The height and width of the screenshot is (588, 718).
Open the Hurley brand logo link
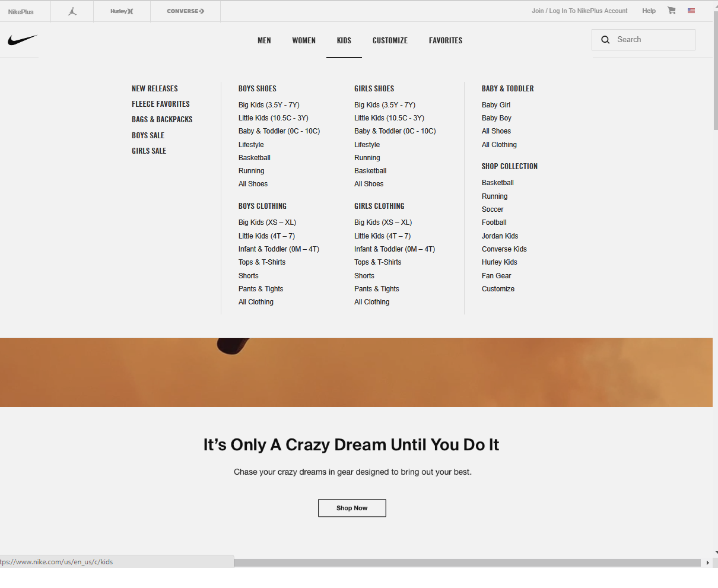(x=122, y=11)
